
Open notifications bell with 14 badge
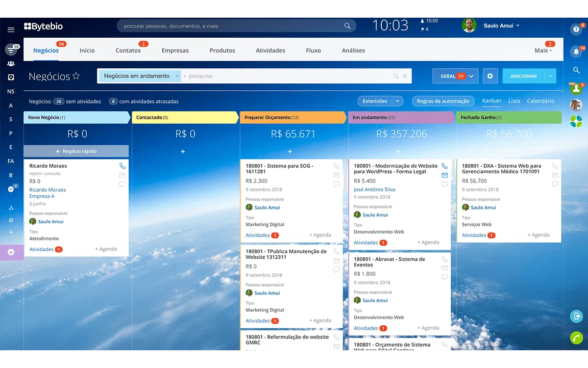point(576,51)
